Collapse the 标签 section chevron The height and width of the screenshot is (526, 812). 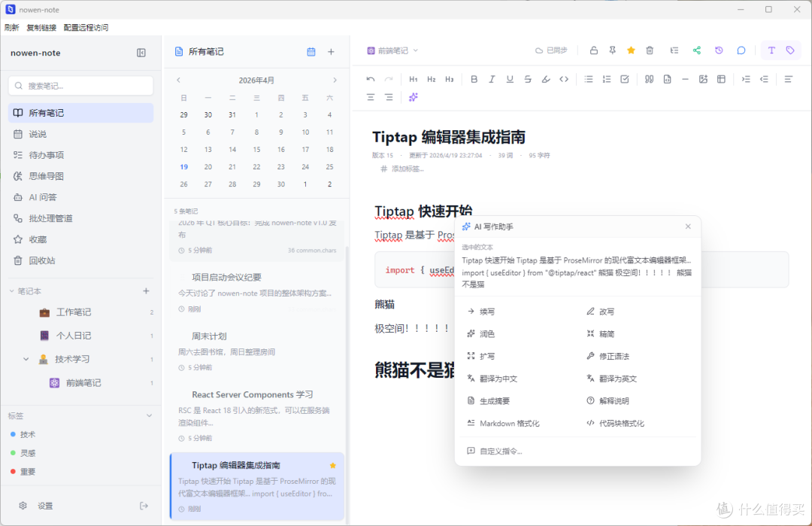[x=149, y=415]
